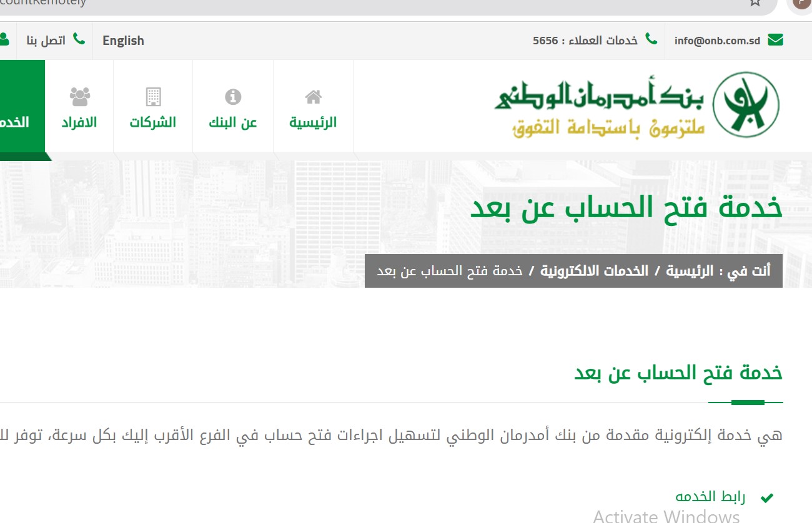Click the بنك أمدرمان الوطني logo text
The height and width of the screenshot is (523, 812).
[600, 95]
